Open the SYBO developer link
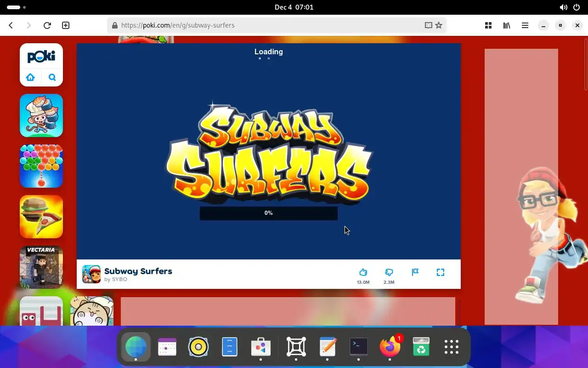This screenshot has height=368, width=588. point(119,279)
